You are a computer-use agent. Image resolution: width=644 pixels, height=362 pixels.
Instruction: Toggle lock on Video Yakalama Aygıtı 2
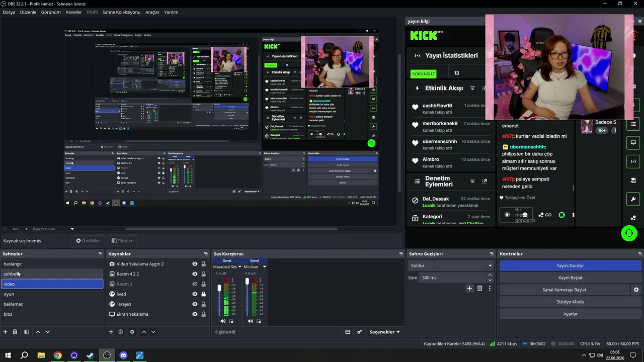pos(203,264)
